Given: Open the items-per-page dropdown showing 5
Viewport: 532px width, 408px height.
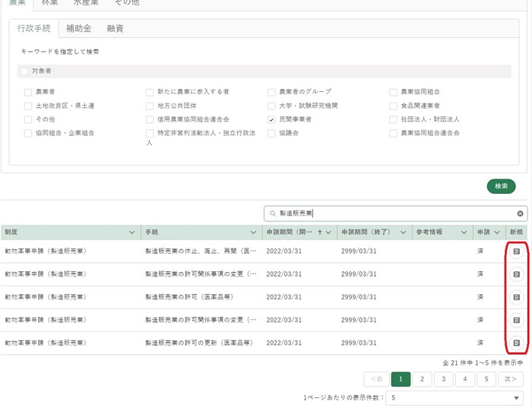Looking at the screenshot, I should coord(454,398).
